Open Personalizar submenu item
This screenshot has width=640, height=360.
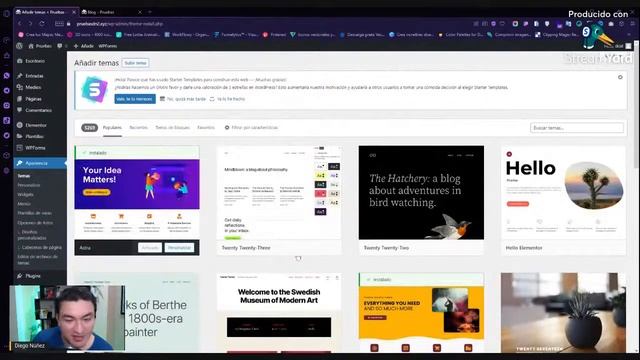[29, 185]
